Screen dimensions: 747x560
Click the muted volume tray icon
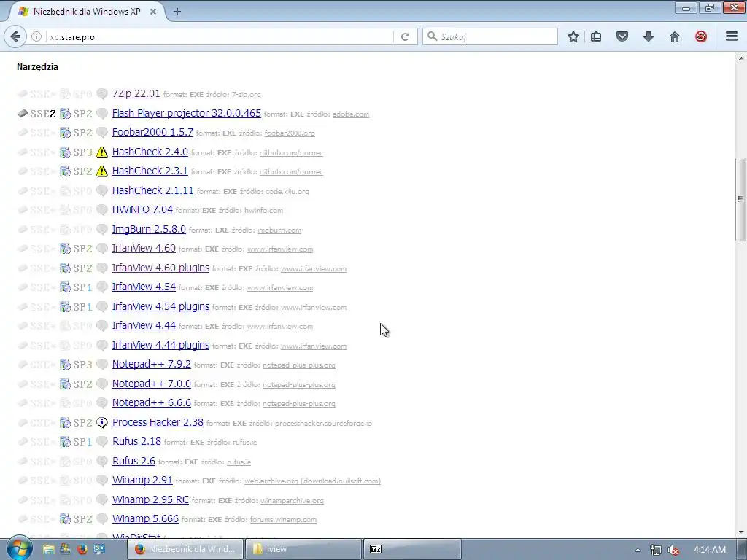click(x=673, y=550)
